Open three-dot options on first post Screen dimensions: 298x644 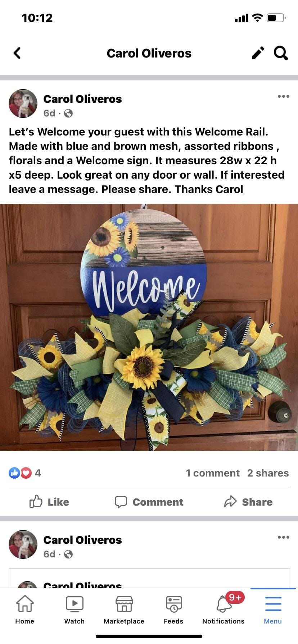tap(284, 96)
